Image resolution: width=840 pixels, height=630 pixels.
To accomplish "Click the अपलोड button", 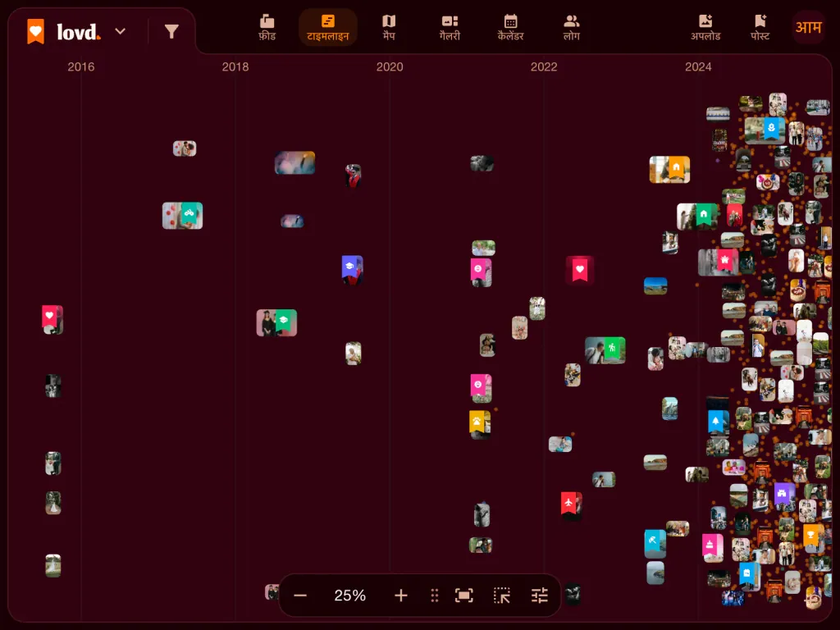I will tap(705, 28).
